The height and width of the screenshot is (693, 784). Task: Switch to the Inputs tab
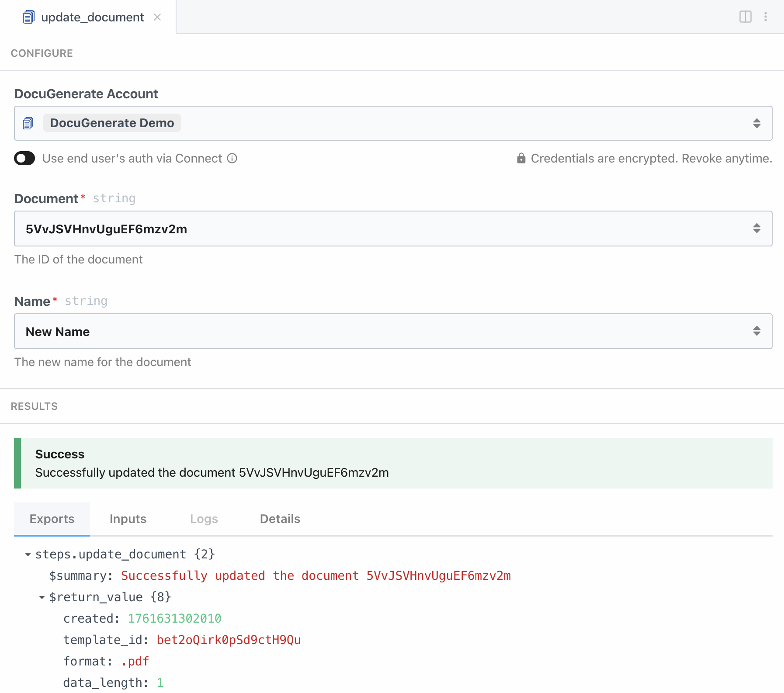[x=128, y=519]
